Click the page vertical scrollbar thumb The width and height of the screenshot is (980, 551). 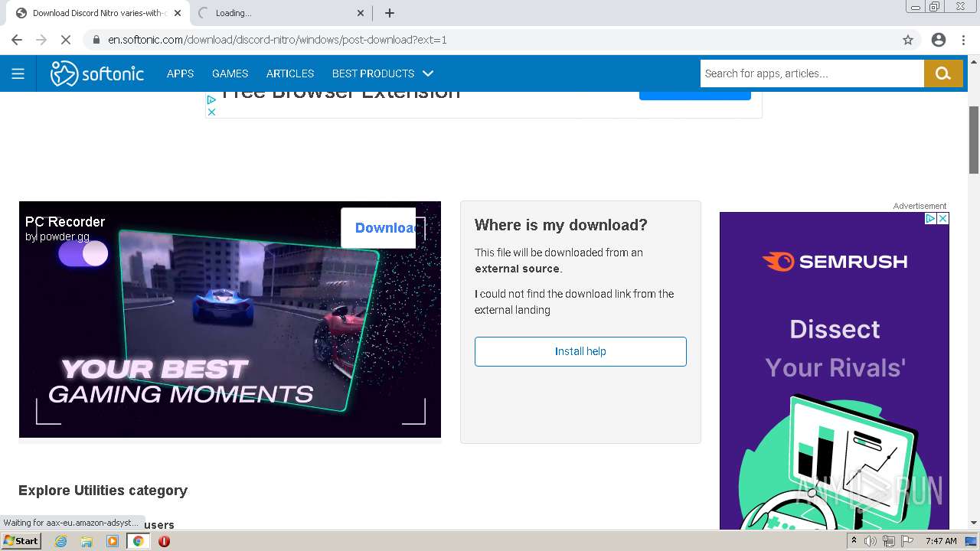(x=974, y=139)
